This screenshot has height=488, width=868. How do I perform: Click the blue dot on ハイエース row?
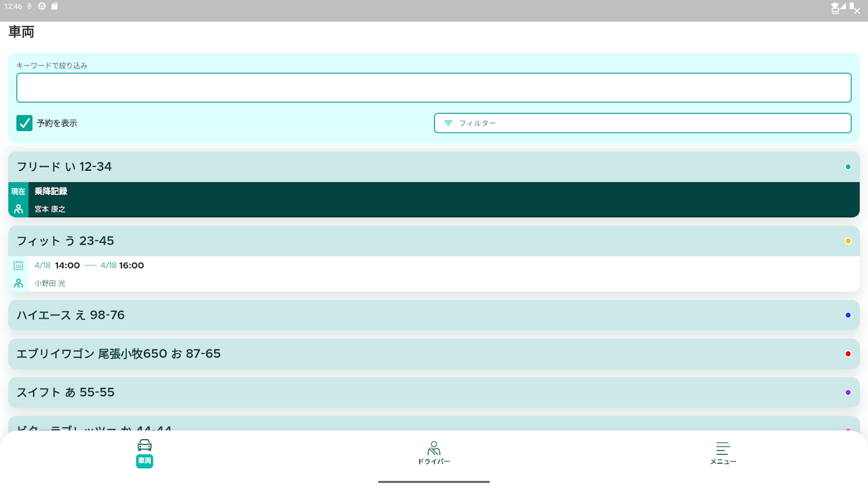(x=848, y=315)
